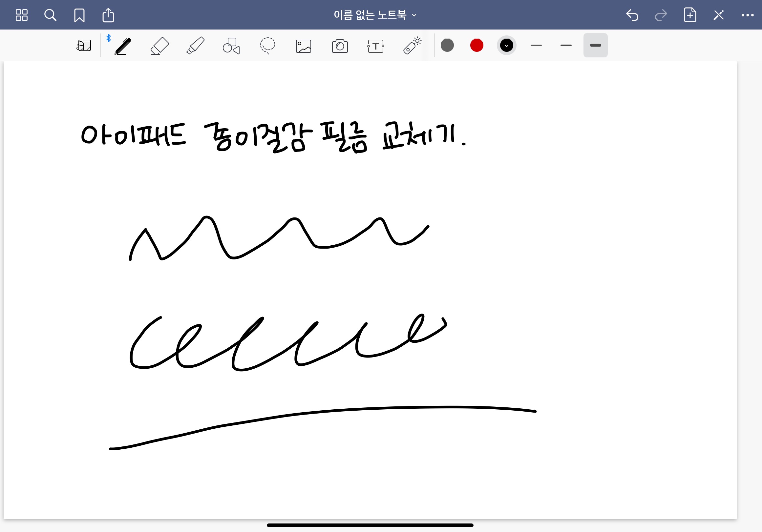Open the selected black color options
Screen dimensions: 762x532
click(506, 45)
